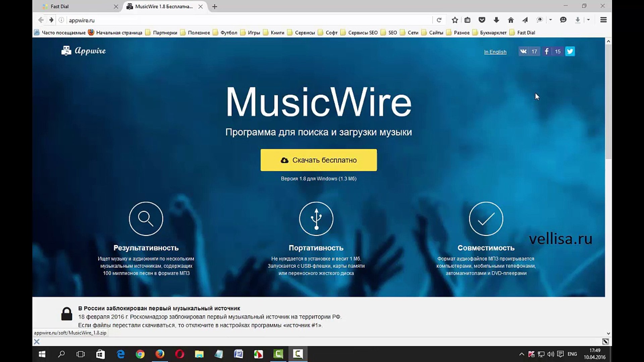The width and height of the screenshot is (644, 362).
Task: Click the reload page icon
Action: (439, 20)
